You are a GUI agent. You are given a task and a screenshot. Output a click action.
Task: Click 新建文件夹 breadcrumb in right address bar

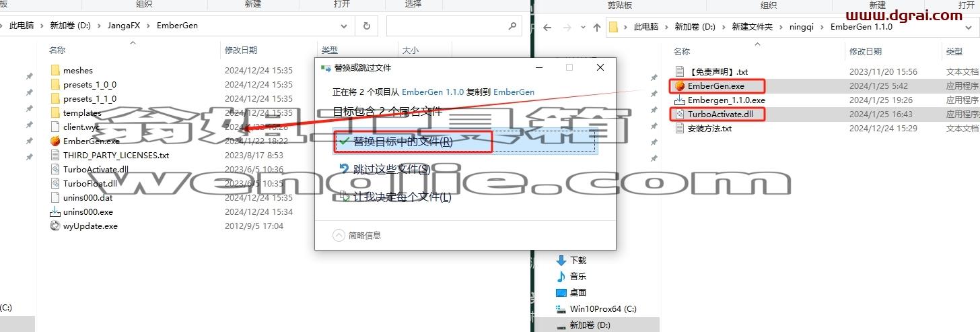pyautogui.click(x=753, y=28)
